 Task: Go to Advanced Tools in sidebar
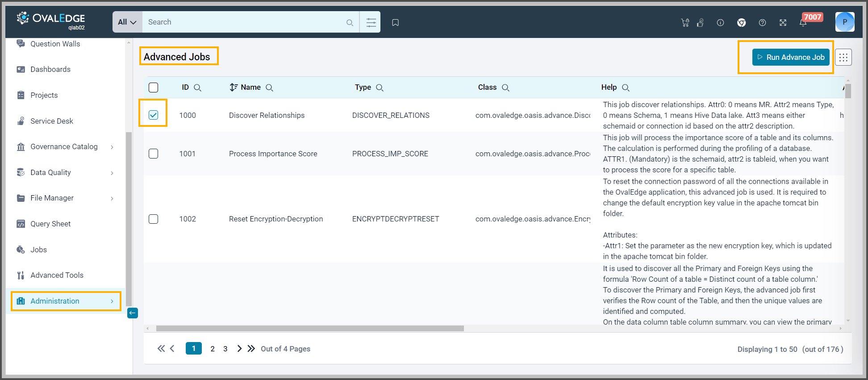pos(57,275)
